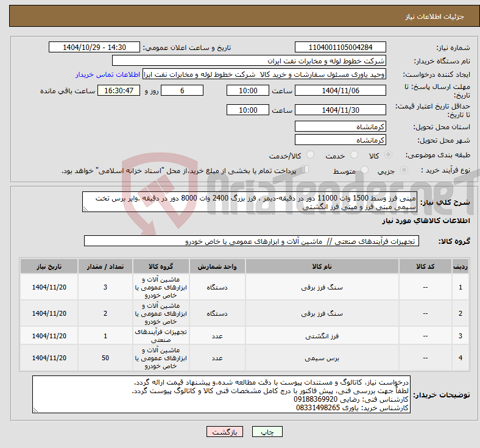This screenshot has width=480, height=448.
Task: Click requester field وحید یاوری
Action: [264, 74]
